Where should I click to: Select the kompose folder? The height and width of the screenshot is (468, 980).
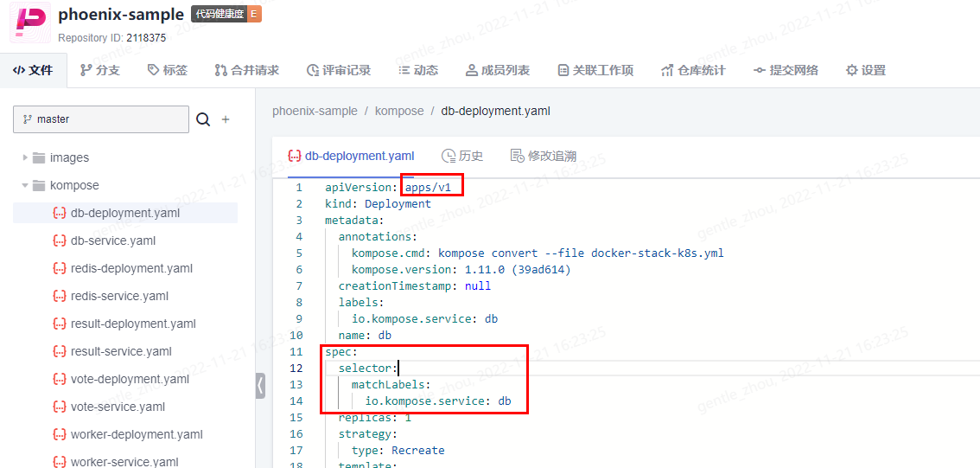tap(74, 185)
